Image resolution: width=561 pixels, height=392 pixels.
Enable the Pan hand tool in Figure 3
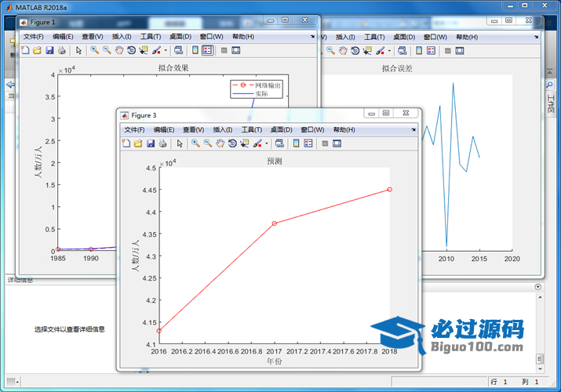220,143
